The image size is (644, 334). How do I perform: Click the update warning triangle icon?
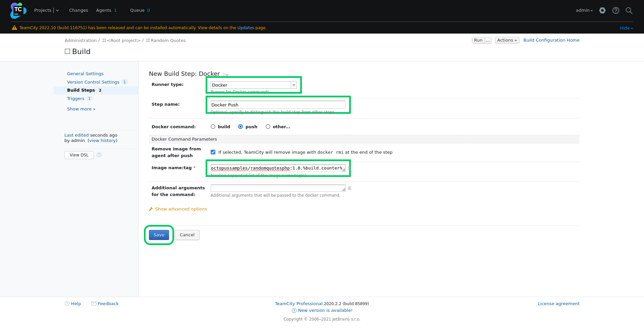(x=14, y=28)
